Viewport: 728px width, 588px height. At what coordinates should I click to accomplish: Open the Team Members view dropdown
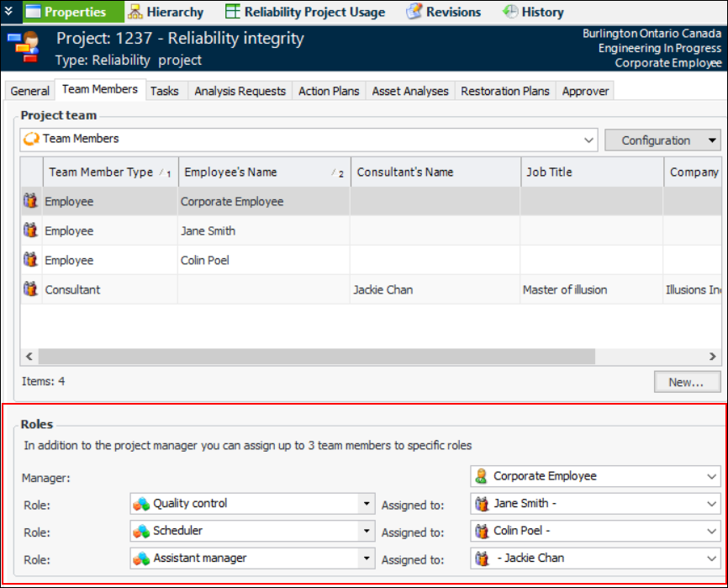tap(588, 140)
